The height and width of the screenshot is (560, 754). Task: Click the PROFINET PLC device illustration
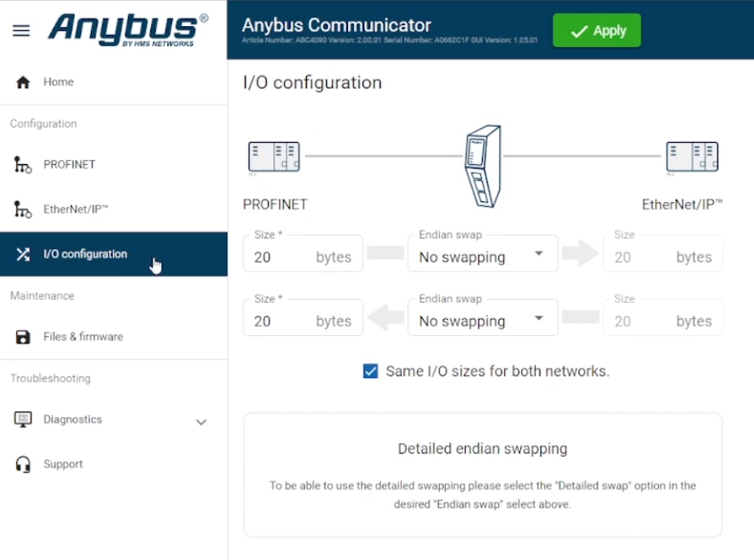tap(274, 157)
